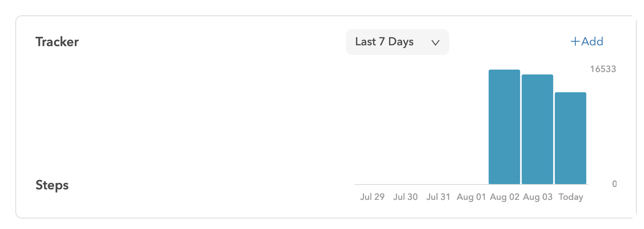
Task: Click the Aug 03 axis label
Action: pos(537,197)
